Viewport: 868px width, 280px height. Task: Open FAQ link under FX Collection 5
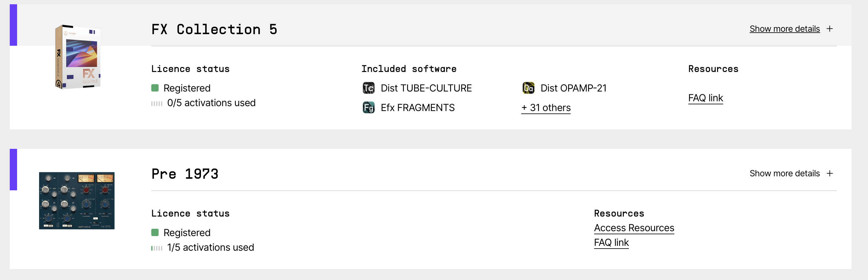tap(705, 98)
